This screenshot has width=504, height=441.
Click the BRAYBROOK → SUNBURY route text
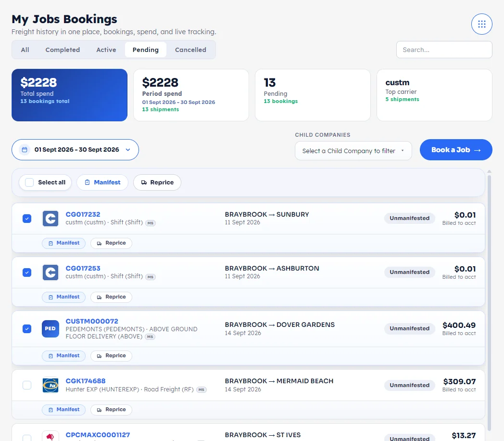click(x=267, y=215)
